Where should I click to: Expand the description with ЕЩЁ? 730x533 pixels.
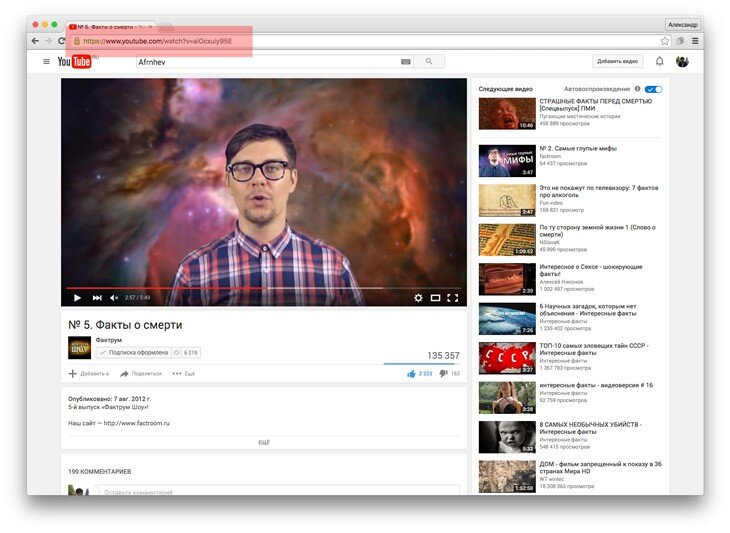tap(264, 442)
